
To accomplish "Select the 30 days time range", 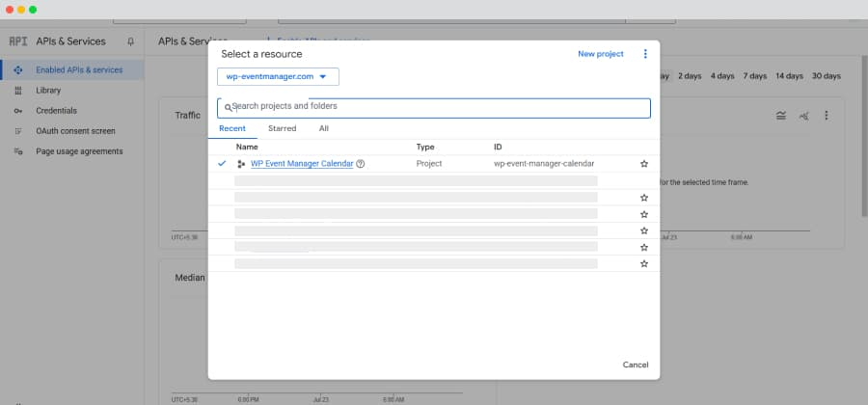I will 827,76.
